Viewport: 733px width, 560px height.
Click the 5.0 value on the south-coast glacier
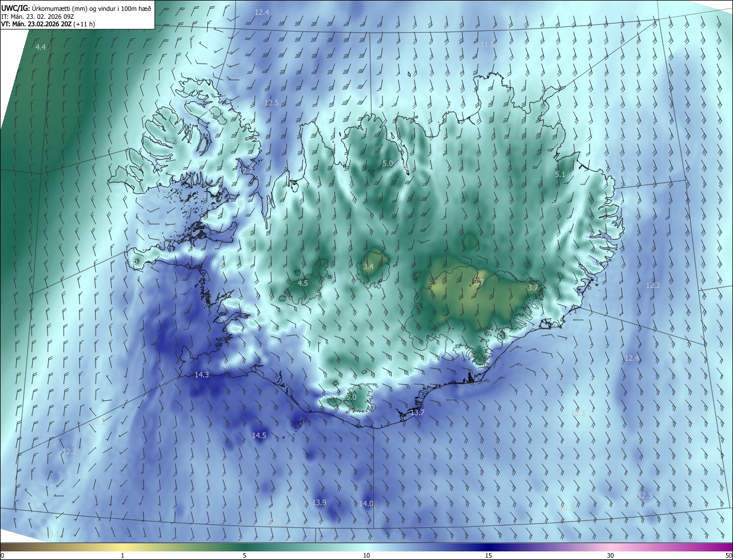[x=351, y=397]
